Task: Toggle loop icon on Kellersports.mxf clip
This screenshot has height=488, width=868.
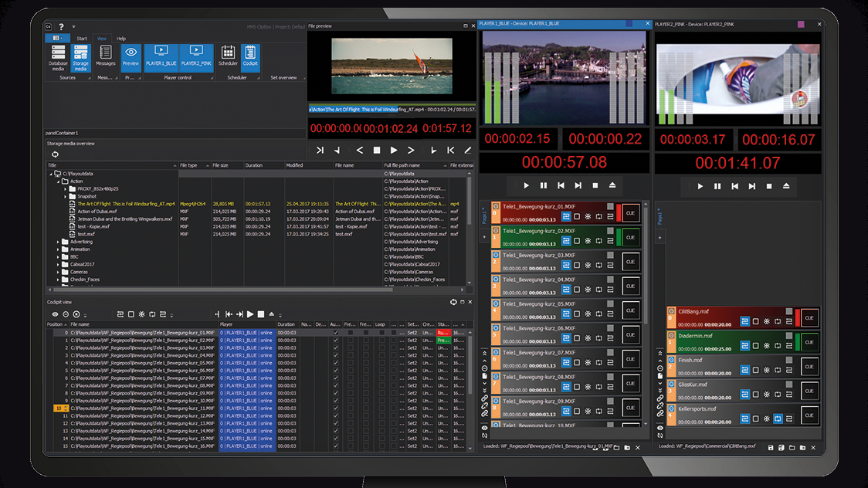Action: 779,419
